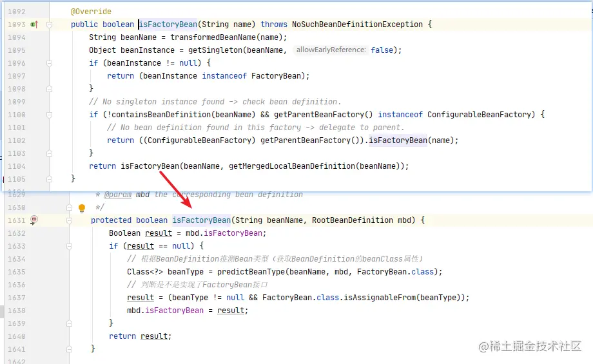This screenshot has width=593, height=364.
Task: Click containsBeanDefinition call on line 1100
Action: tap(162, 115)
